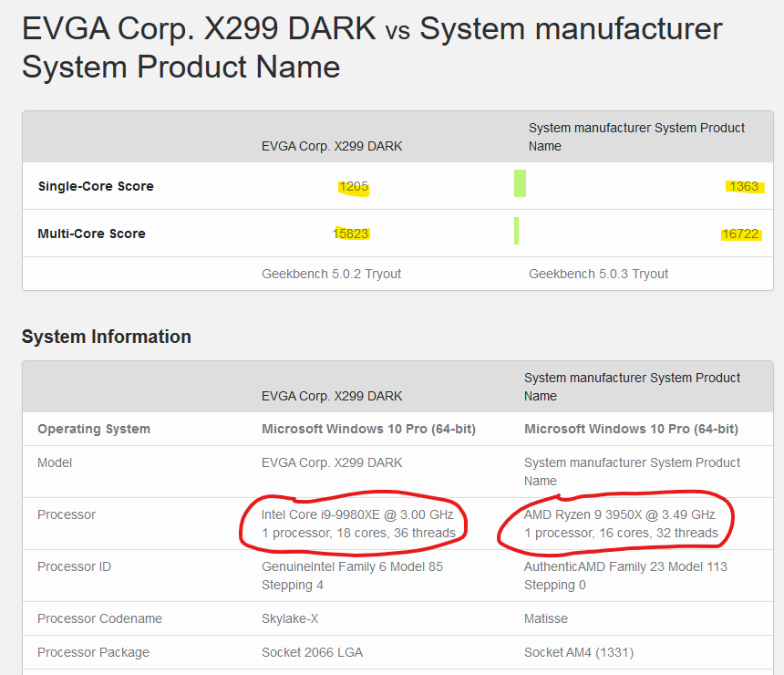This screenshot has width=784, height=675.
Task: Click the Processor Codename row label
Action: [100, 618]
